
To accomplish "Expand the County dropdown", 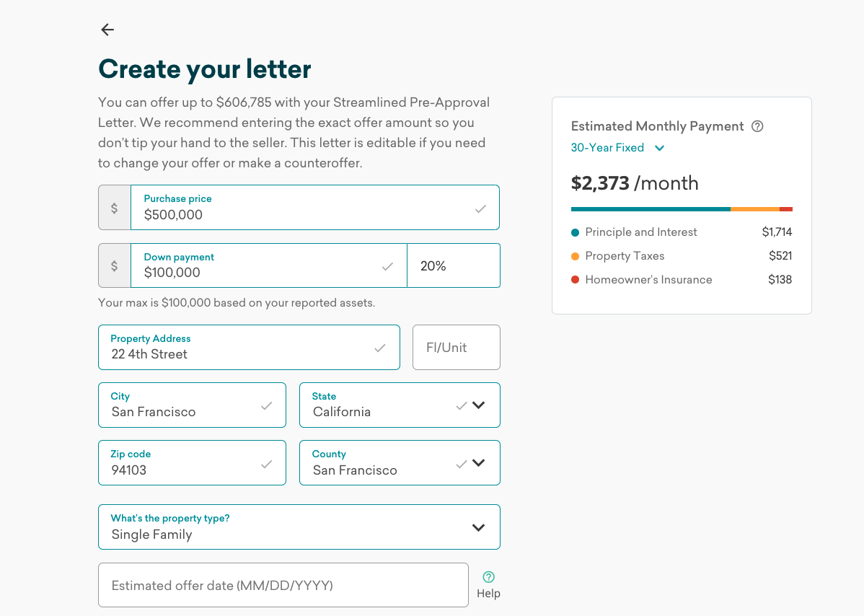I will 478,463.
